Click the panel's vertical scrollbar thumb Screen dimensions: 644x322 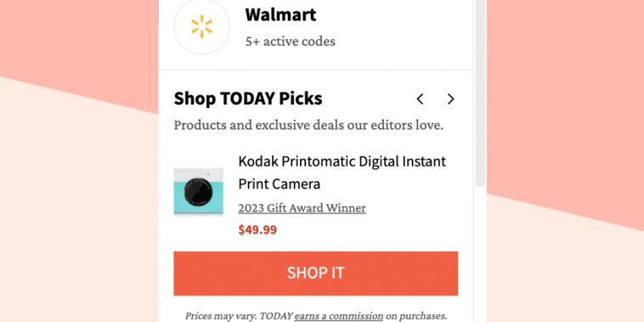pos(481,93)
